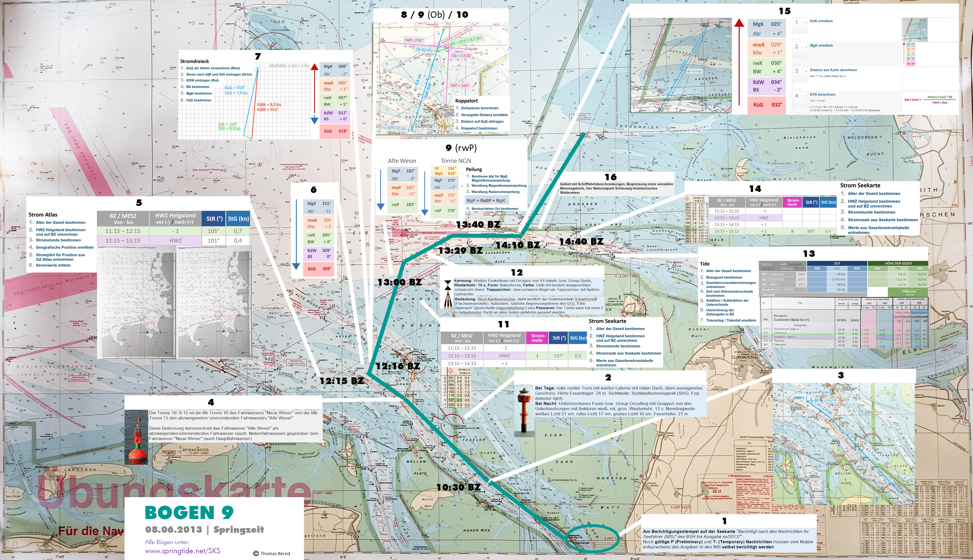Click the HÖHE DER GEZEIT header in box 13
973x560 pixels.
(898, 264)
